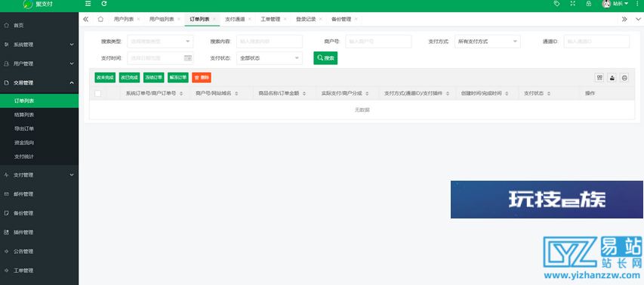Open the tag notes icon in header
This screenshot has width=644, height=285.
click(x=556, y=4)
